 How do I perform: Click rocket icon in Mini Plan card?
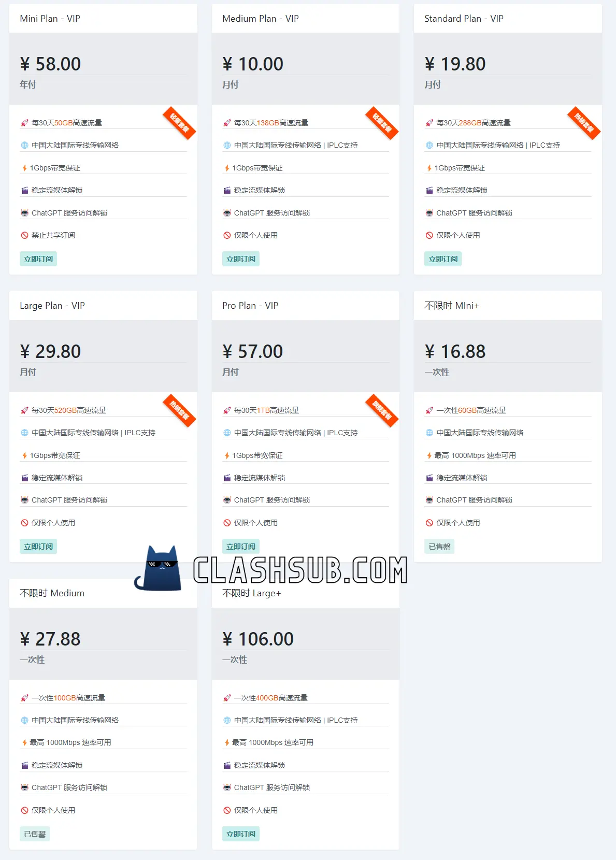pyautogui.click(x=24, y=123)
